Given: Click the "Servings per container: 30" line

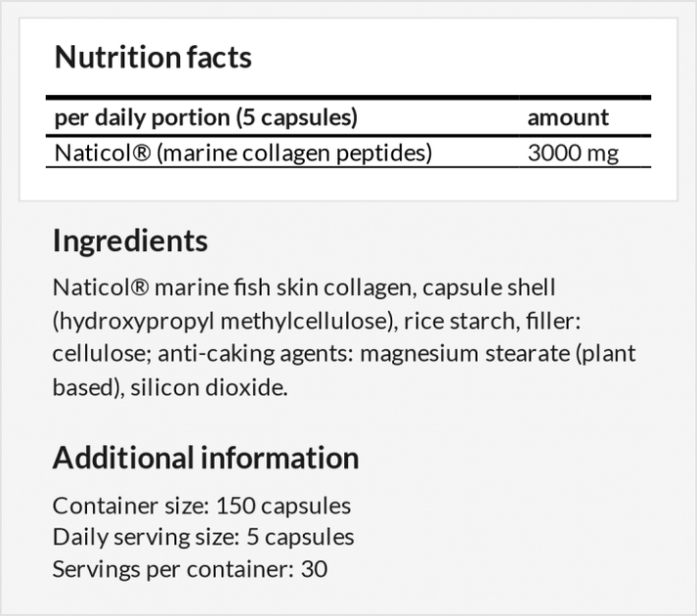Looking at the screenshot, I should [190, 568].
